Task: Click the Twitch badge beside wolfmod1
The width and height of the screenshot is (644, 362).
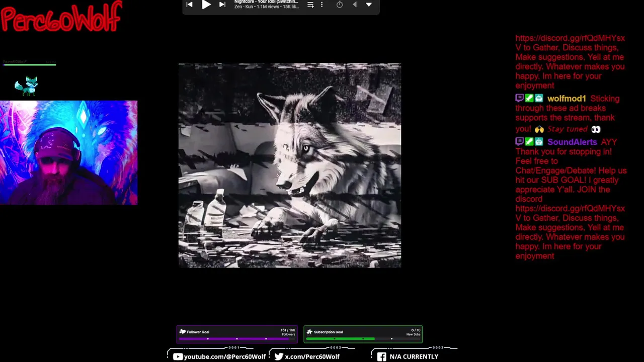Action: click(520, 99)
